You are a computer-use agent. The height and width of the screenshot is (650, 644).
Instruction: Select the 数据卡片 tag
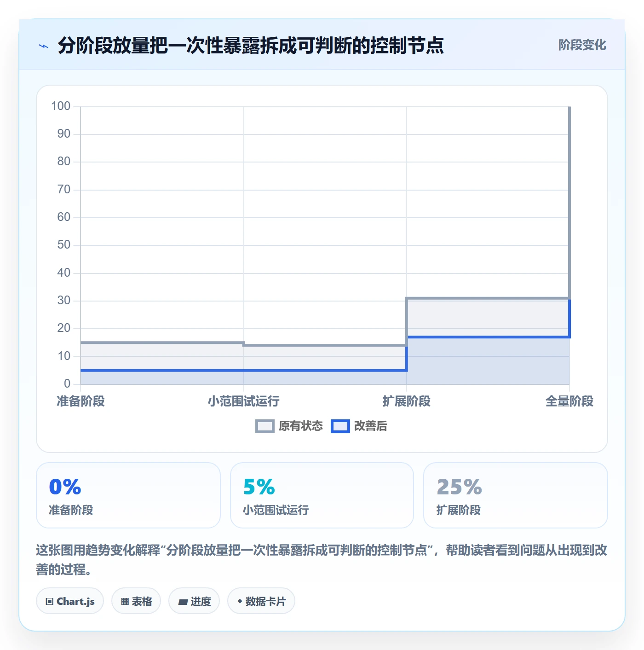pyautogui.click(x=261, y=601)
